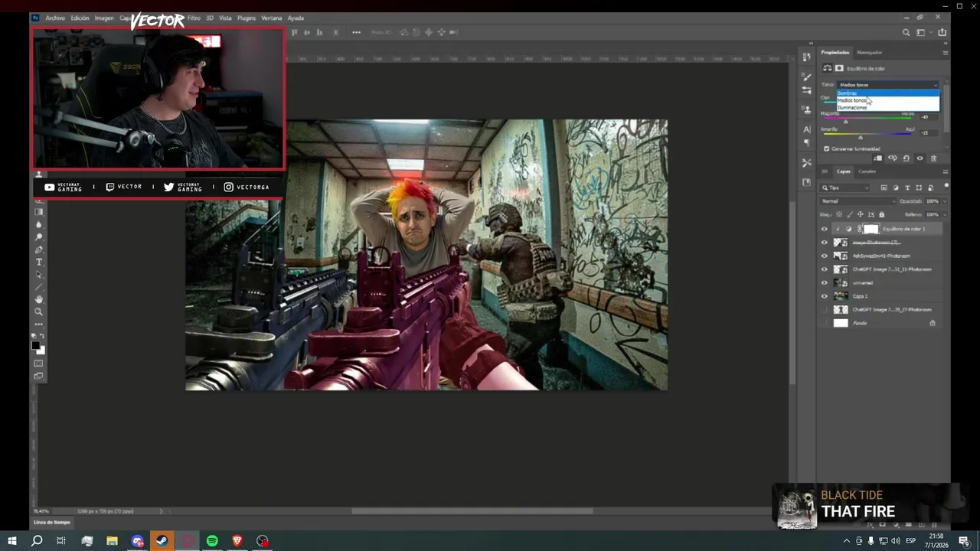The width and height of the screenshot is (980, 551).
Task: Select the Dodge tool
Action: pos(38,236)
